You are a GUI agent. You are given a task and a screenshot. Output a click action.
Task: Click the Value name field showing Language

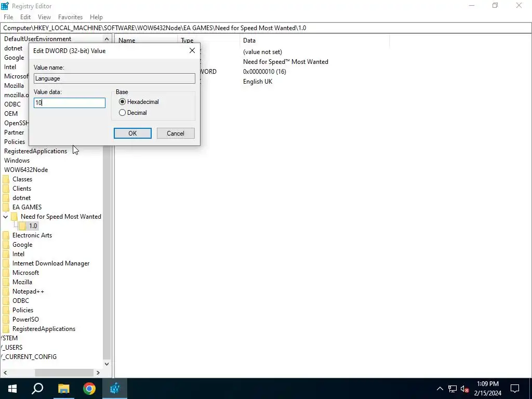pos(114,78)
